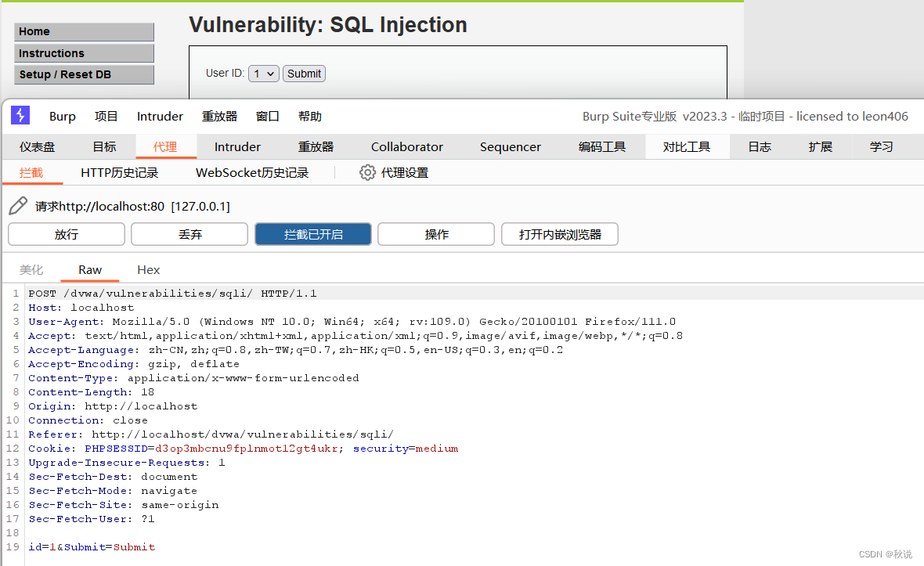Click the POST request line text

tap(172, 294)
